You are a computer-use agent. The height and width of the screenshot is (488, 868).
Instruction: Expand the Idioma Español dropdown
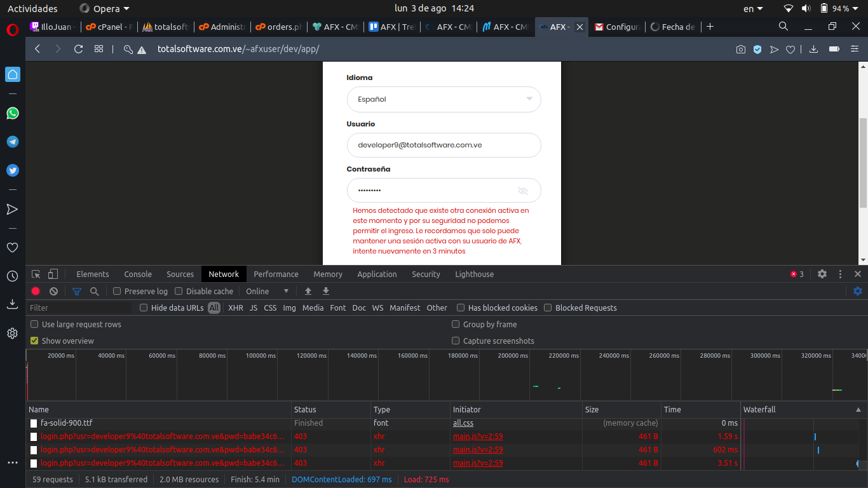pyautogui.click(x=444, y=99)
